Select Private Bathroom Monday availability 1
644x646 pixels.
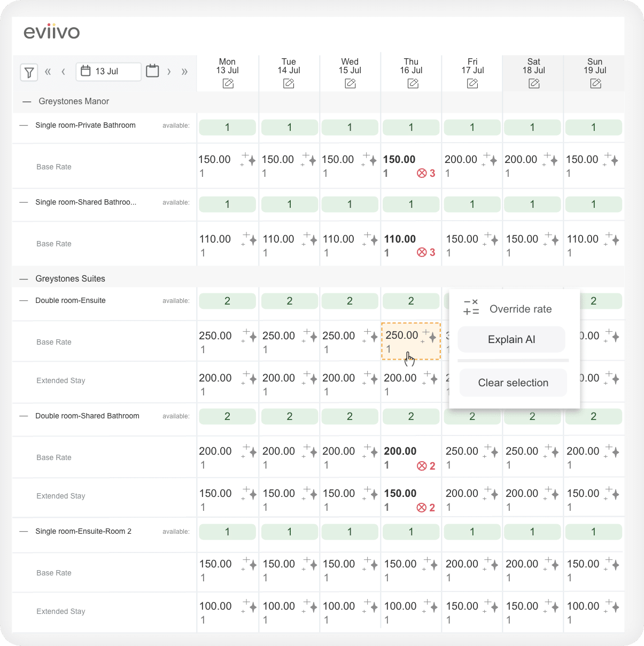click(227, 127)
